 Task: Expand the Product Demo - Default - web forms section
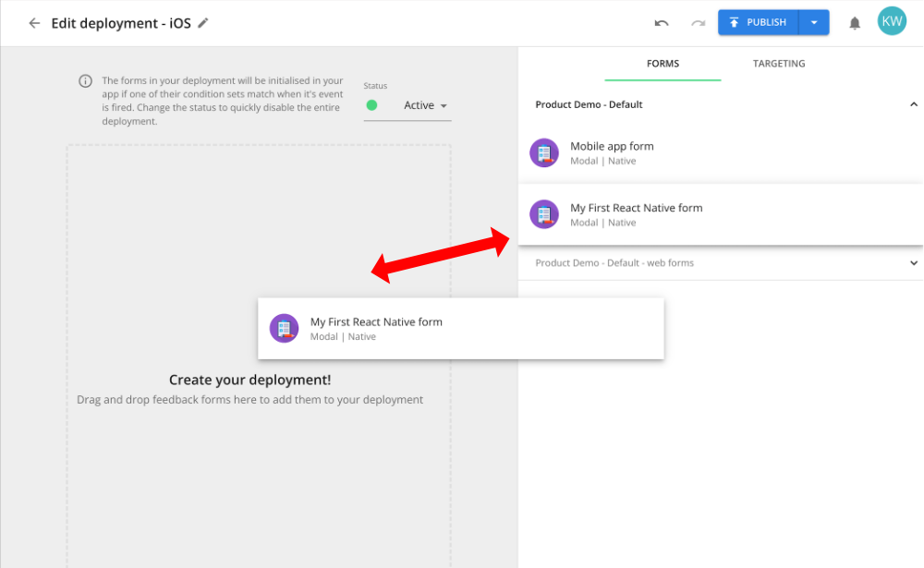coord(913,263)
